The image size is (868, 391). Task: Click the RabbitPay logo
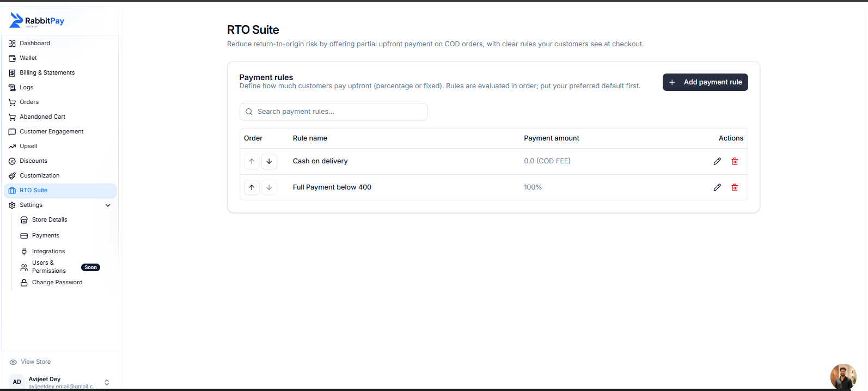(37, 20)
